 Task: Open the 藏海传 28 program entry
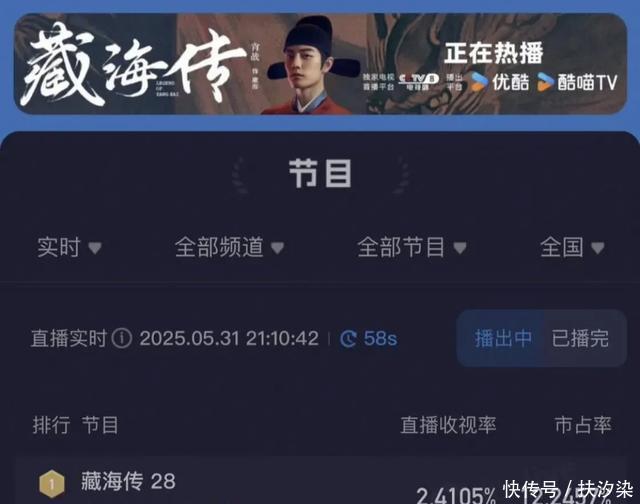(128, 481)
